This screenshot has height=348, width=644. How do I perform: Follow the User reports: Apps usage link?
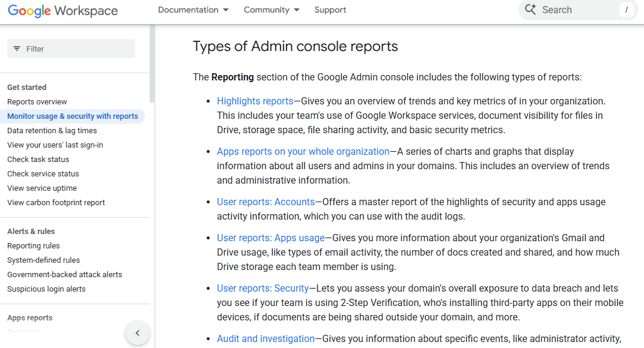click(x=271, y=238)
